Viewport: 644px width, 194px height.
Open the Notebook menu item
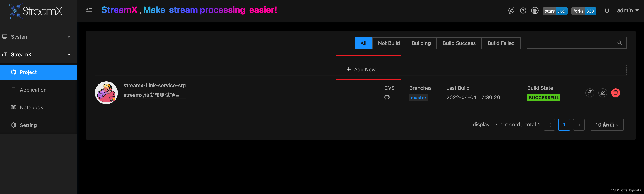pyautogui.click(x=38, y=107)
